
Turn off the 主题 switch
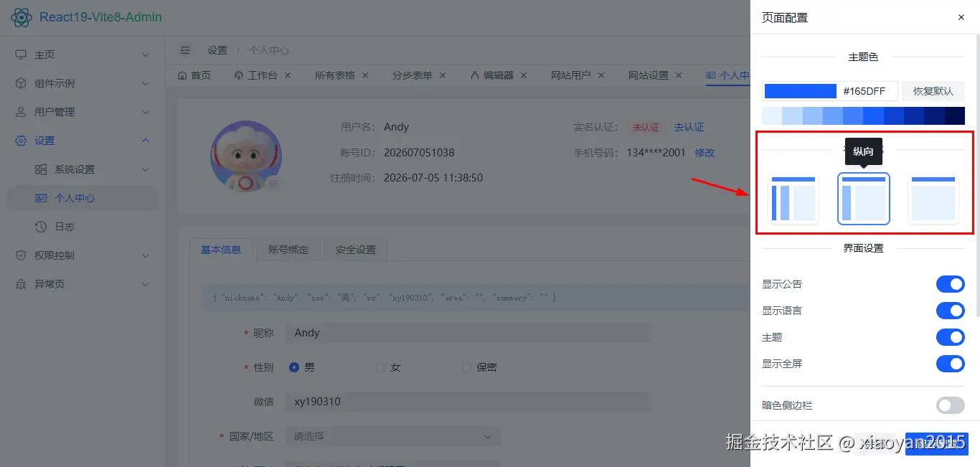click(x=951, y=337)
